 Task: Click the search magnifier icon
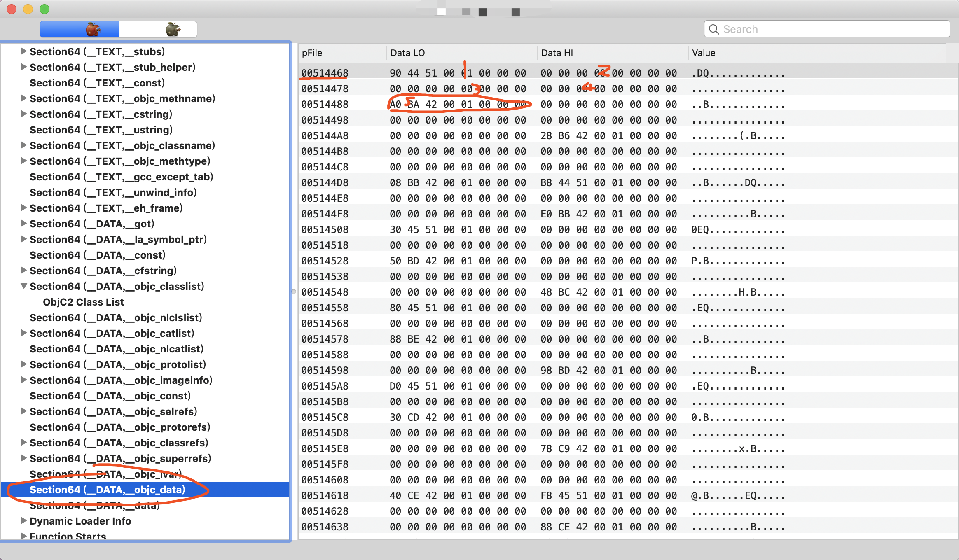(x=714, y=29)
